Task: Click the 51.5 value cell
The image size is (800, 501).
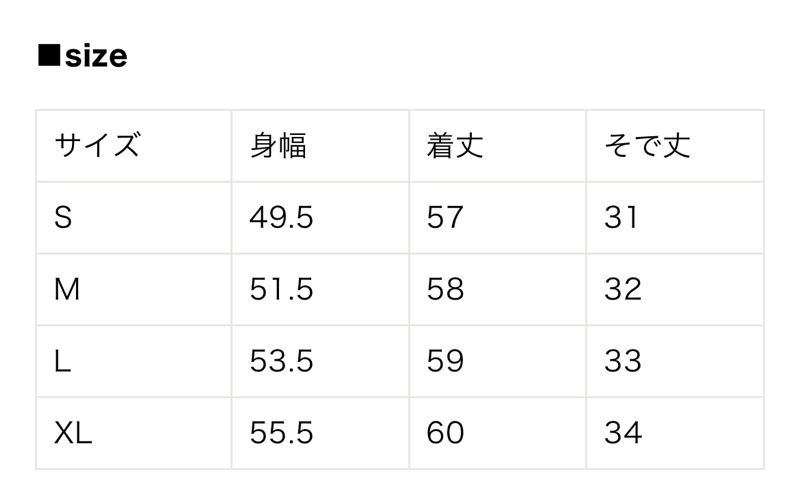Action: pos(281,290)
